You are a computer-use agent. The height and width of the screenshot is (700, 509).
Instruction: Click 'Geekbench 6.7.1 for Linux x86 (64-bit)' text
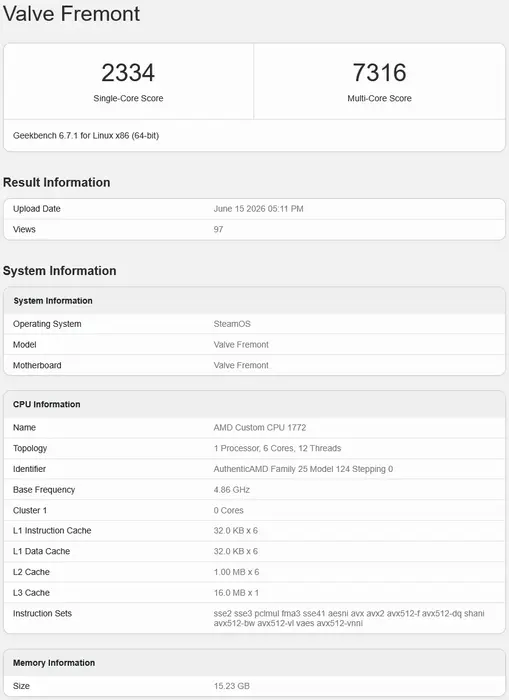pyautogui.click(x=86, y=135)
